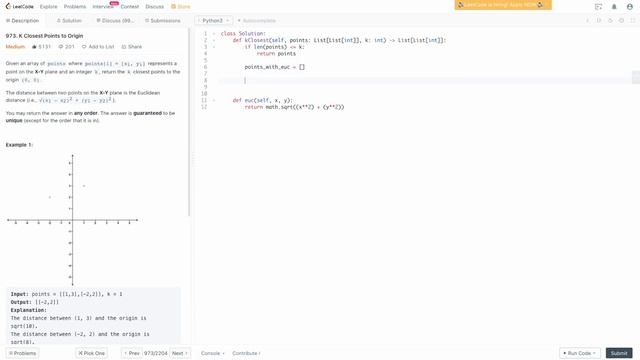Viewport: 640px width, 360px height.
Task: Click the dislike count icon
Action: pyautogui.click(x=60, y=47)
